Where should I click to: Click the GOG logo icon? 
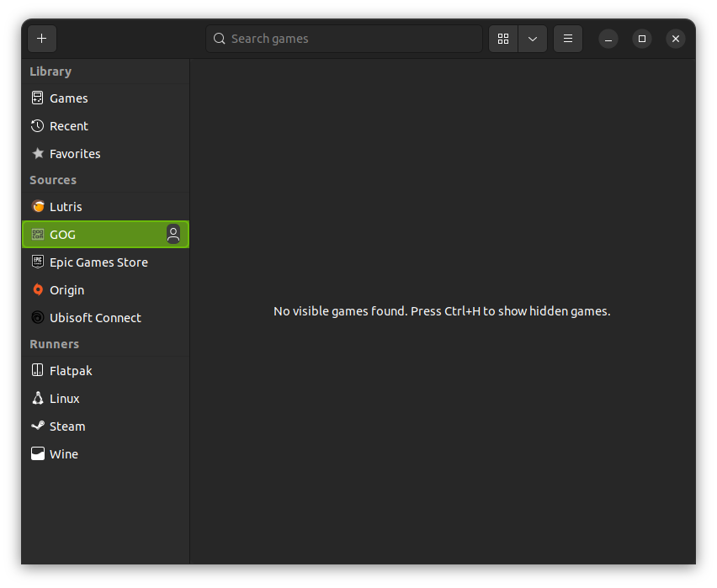tap(38, 235)
